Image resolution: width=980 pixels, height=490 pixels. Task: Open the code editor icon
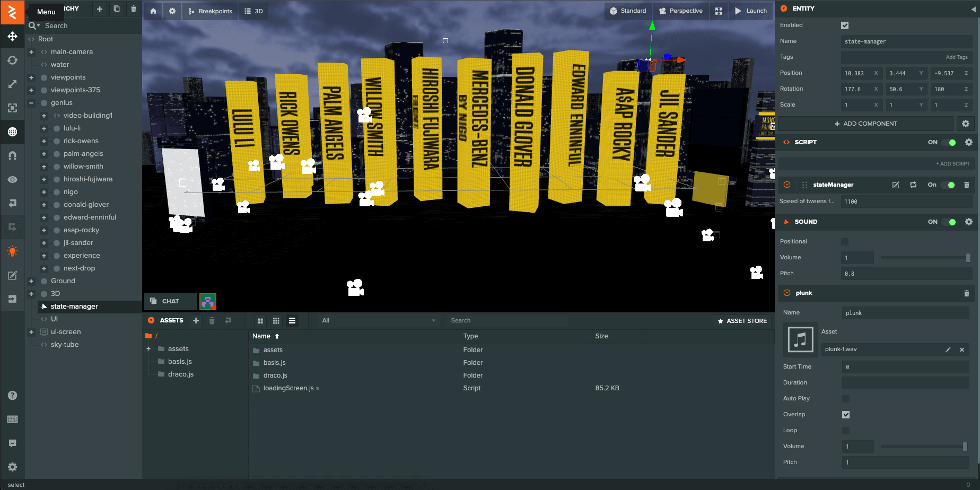point(12,275)
